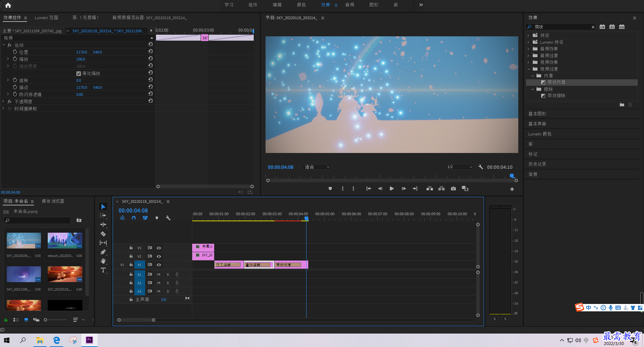The height and width of the screenshot is (347, 644).
Task: Select the Ripple Edit tool
Action: (x=103, y=225)
